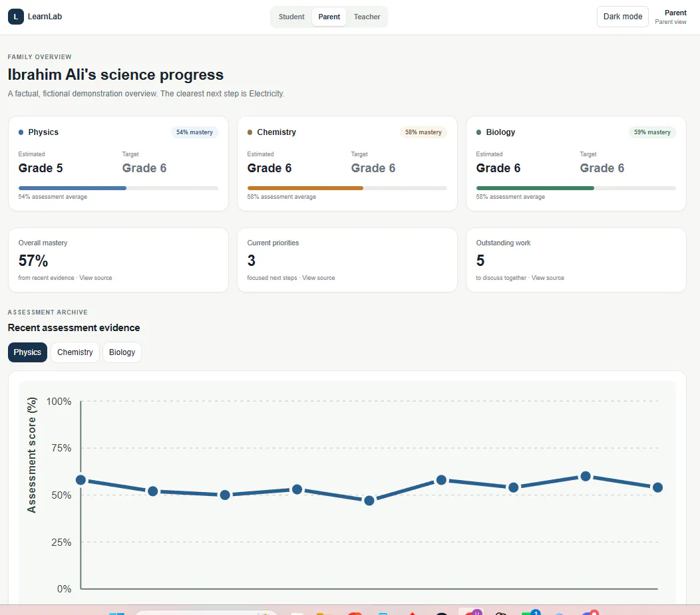The height and width of the screenshot is (615, 700).
Task: Click the highest data point on the chart
Action: (586, 476)
